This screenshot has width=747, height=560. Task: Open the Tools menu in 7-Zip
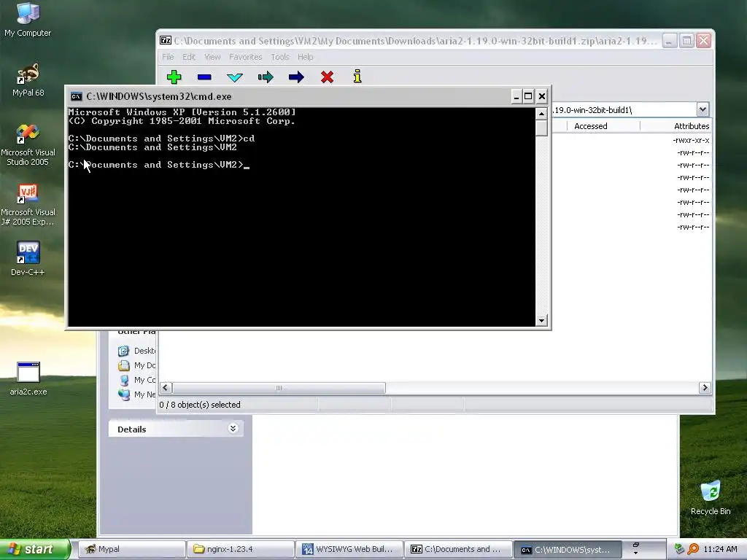click(x=280, y=57)
